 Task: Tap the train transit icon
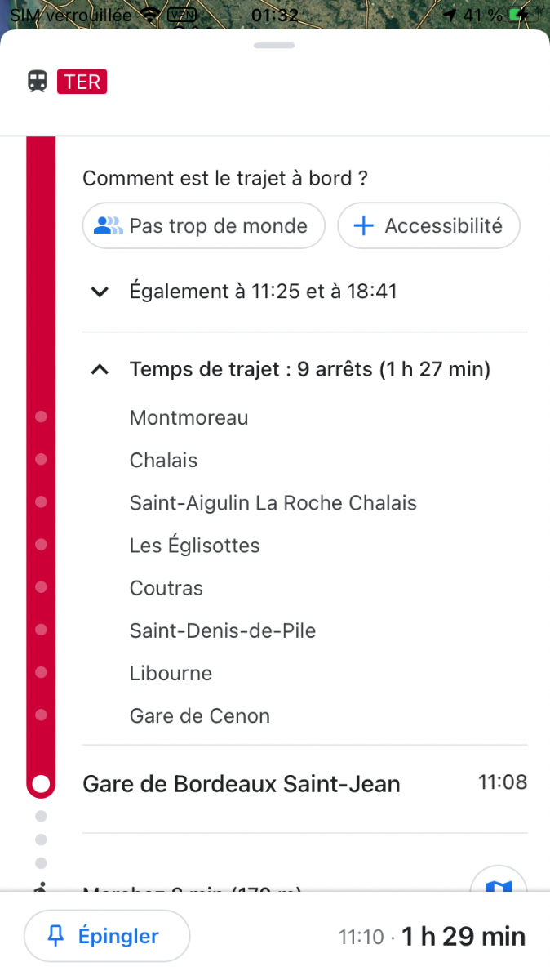coord(38,82)
